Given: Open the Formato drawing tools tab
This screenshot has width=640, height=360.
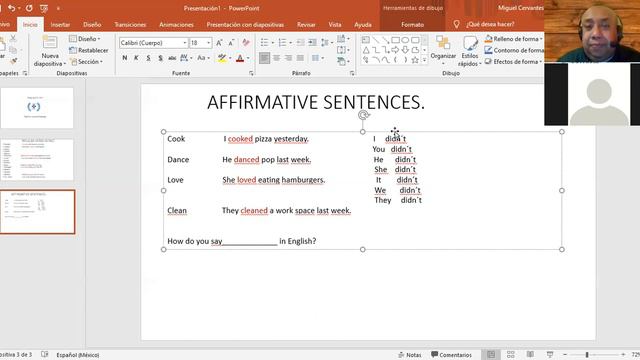Looking at the screenshot, I should pyautogui.click(x=412, y=24).
